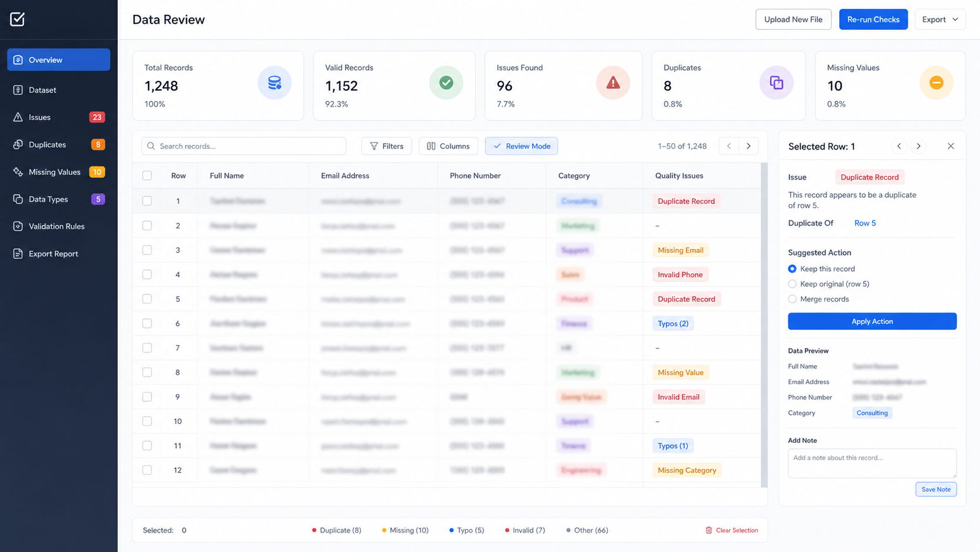Click the Typo (5) legend item
This screenshot has height=552, width=980.
coord(467,530)
